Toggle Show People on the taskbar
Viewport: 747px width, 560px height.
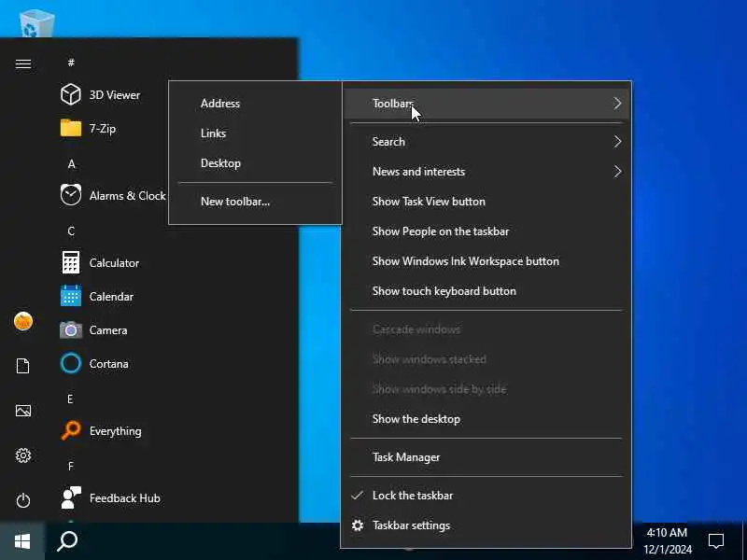click(x=486, y=231)
